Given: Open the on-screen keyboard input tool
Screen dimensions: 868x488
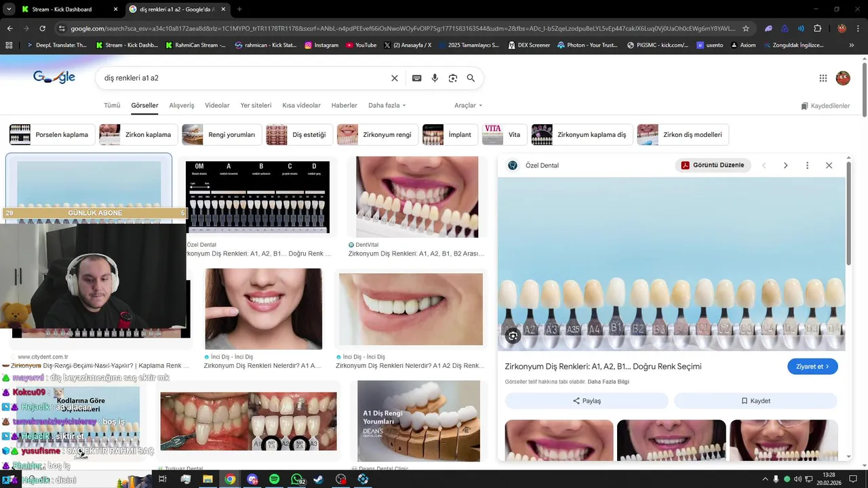Looking at the screenshot, I should [x=417, y=78].
